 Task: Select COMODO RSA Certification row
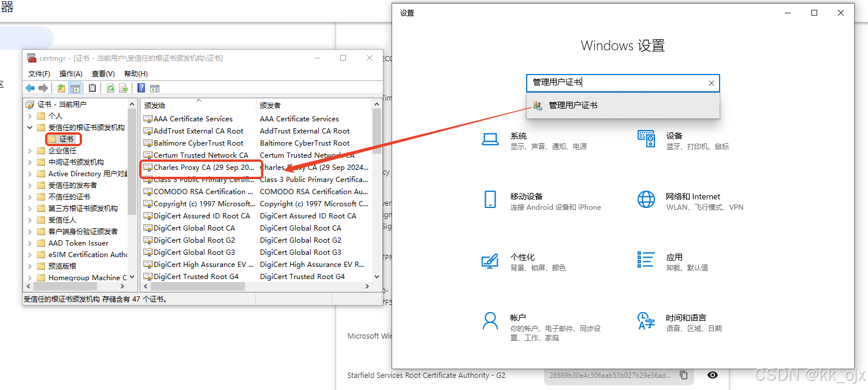[x=257, y=192]
